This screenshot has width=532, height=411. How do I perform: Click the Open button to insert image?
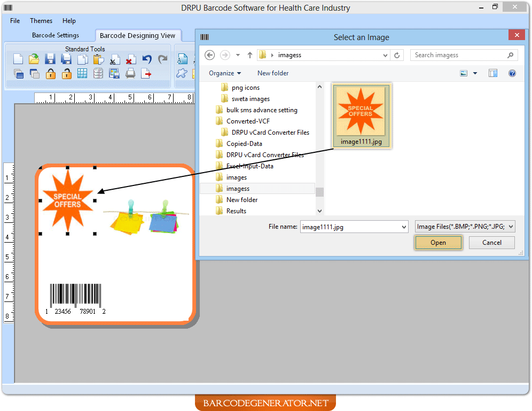[x=438, y=242]
